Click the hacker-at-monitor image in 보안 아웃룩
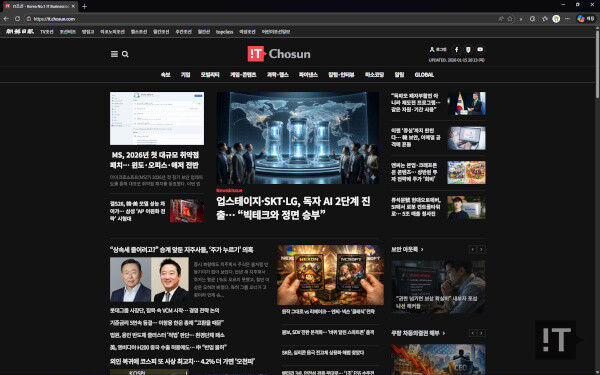The width and height of the screenshot is (600, 375). click(x=438, y=287)
